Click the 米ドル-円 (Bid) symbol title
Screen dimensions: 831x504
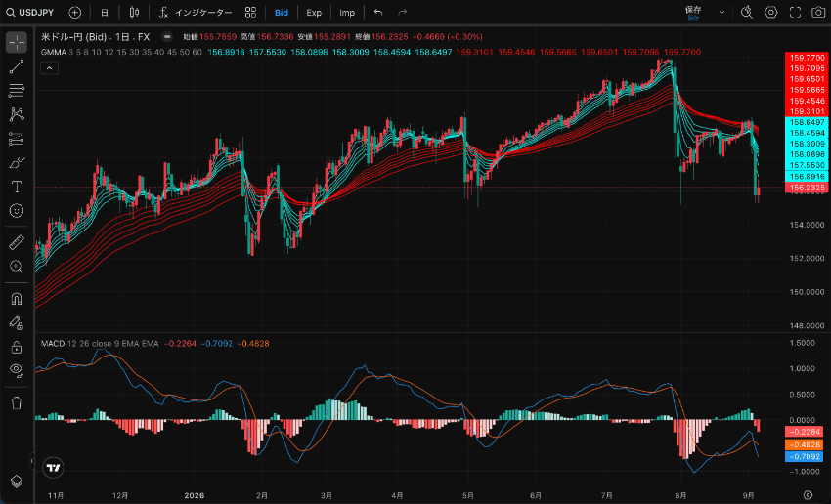tap(74, 37)
